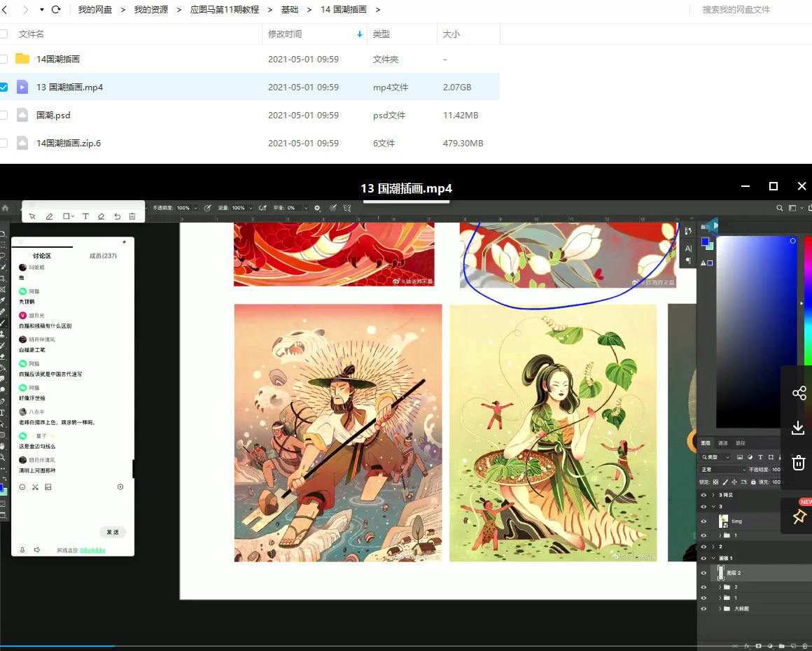Select the eraser annotation tool
The image size is (812, 651).
pos(101,216)
